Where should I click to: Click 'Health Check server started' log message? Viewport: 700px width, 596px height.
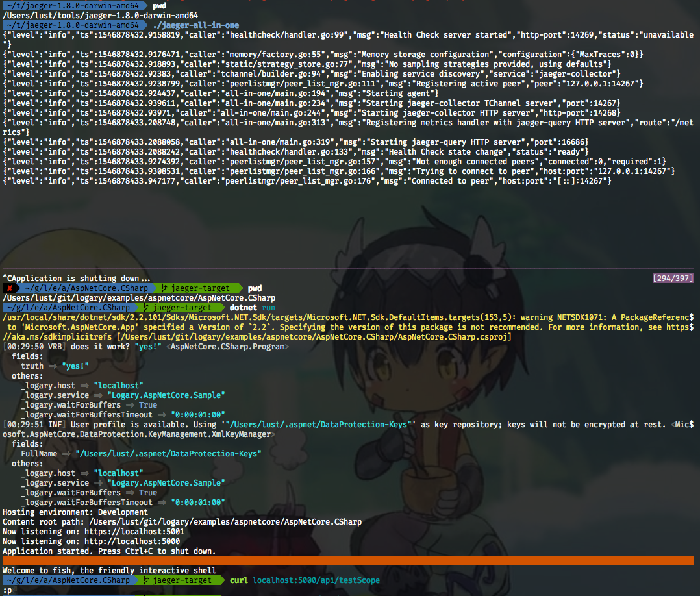click(448, 35)
